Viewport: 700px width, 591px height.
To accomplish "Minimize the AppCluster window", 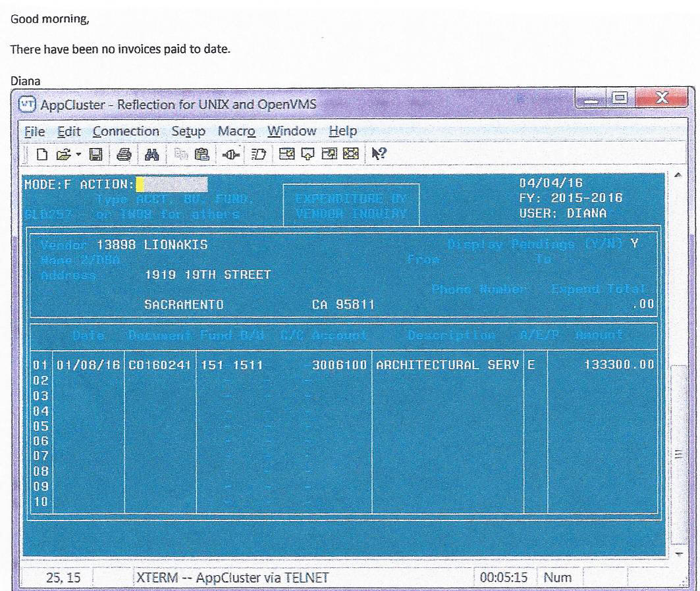I will coord(591,99).
